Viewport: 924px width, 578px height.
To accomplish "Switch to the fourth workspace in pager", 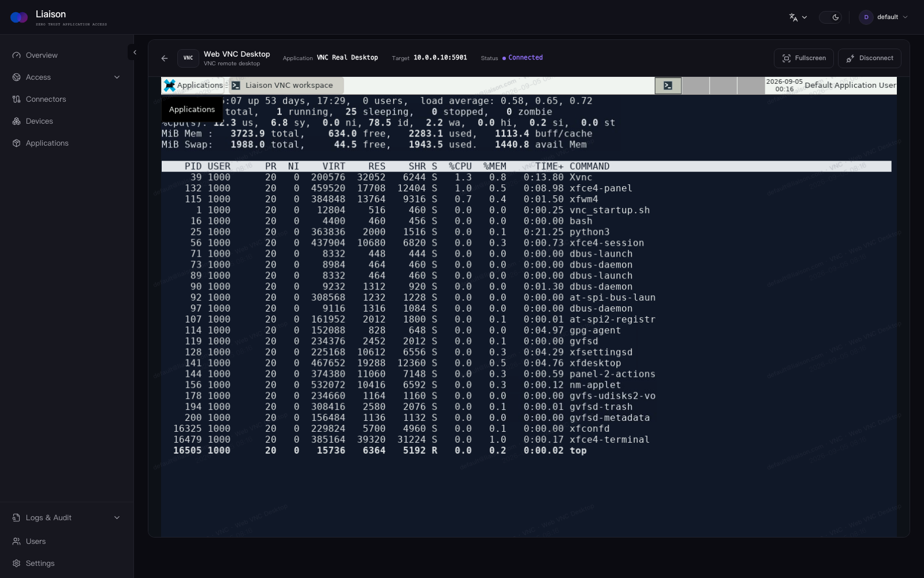I will (x=751, y=86).
